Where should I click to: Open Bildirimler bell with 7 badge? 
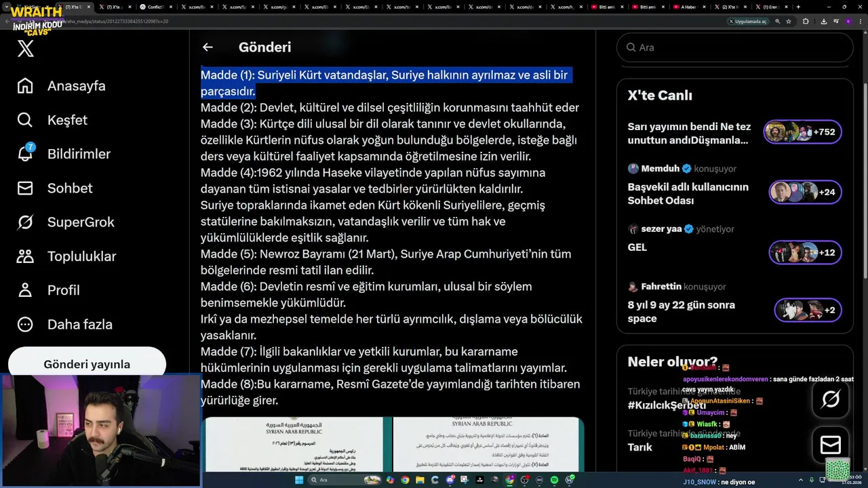(x=64, y=154)
